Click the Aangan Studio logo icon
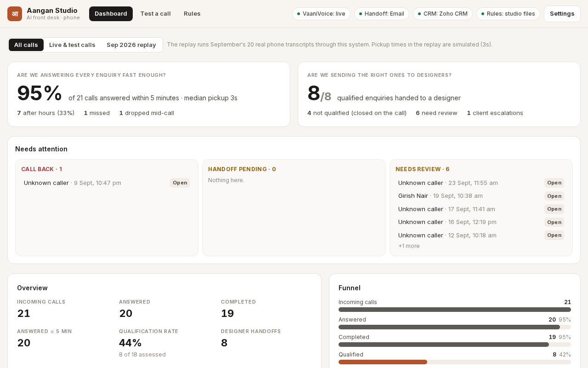This screenshot has height=368, width=588. 15,14
